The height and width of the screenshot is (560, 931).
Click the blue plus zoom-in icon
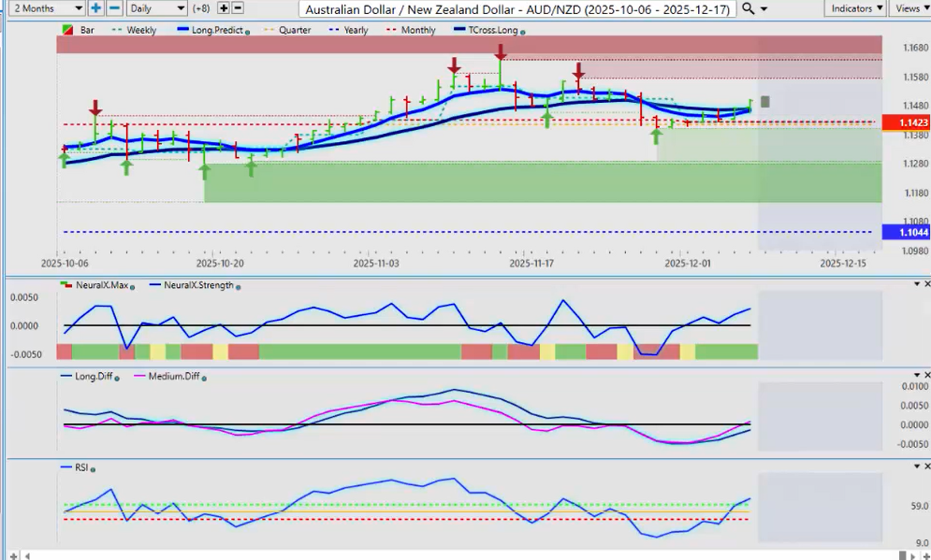coord(96,8)
